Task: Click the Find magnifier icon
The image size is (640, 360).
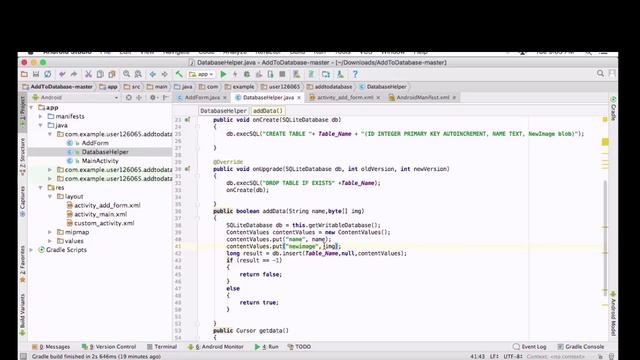Action: click(127, 74)
